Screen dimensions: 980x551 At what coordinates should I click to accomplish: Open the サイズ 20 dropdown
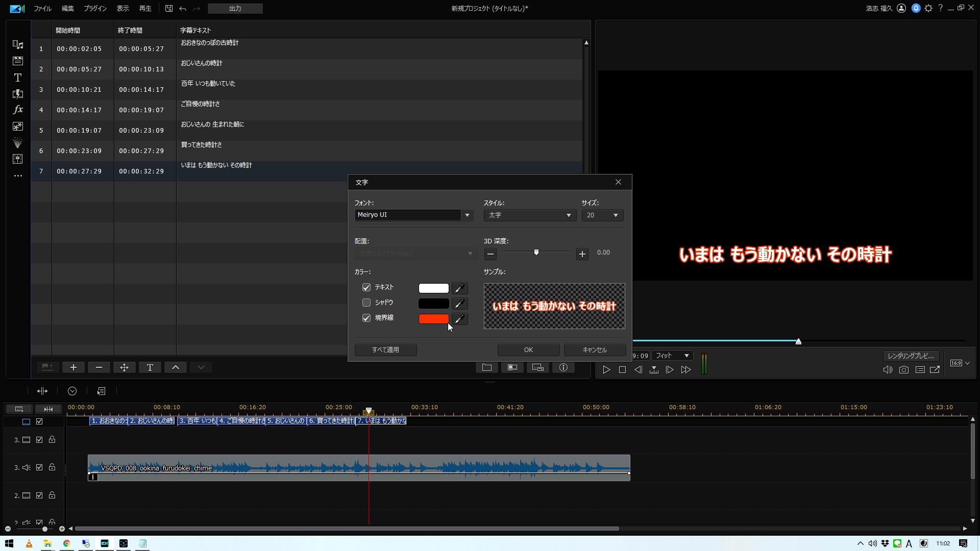[602, 215]
